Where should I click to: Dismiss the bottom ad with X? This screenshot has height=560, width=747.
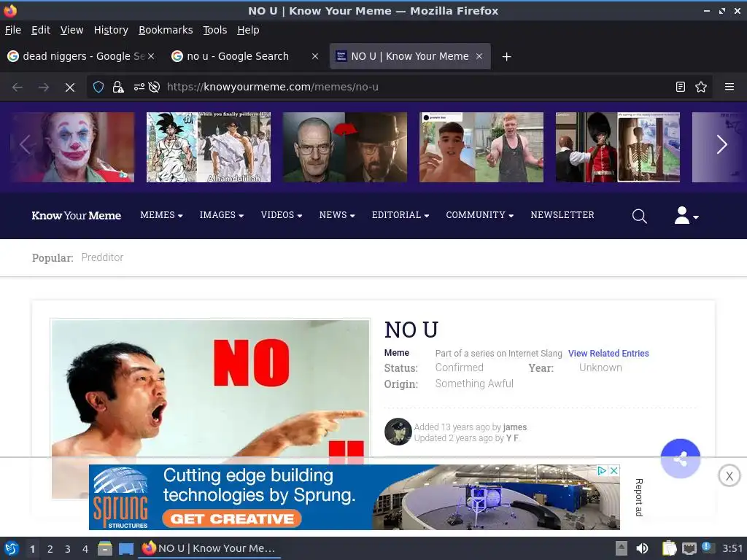coord(729,475)
